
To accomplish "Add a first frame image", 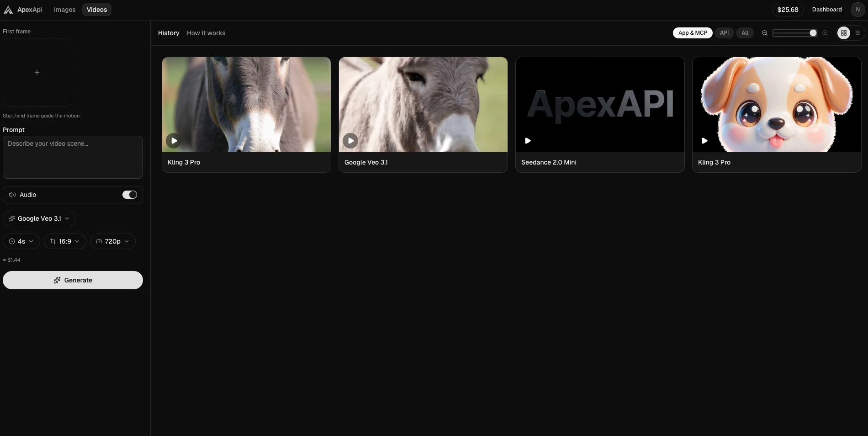I will click(37, 72).
